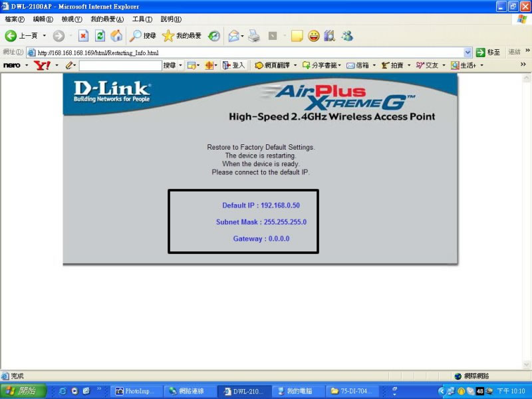
Task: Expand the 網頁翻譯 dropdown arrow
Action: pyautogui.click(x=295, y=65)
